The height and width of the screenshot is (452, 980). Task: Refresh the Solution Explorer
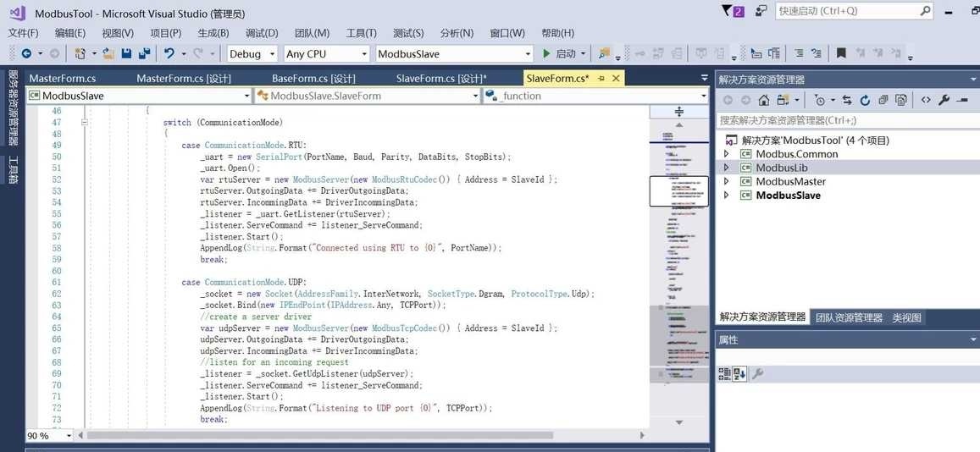(x=865, y=100)
